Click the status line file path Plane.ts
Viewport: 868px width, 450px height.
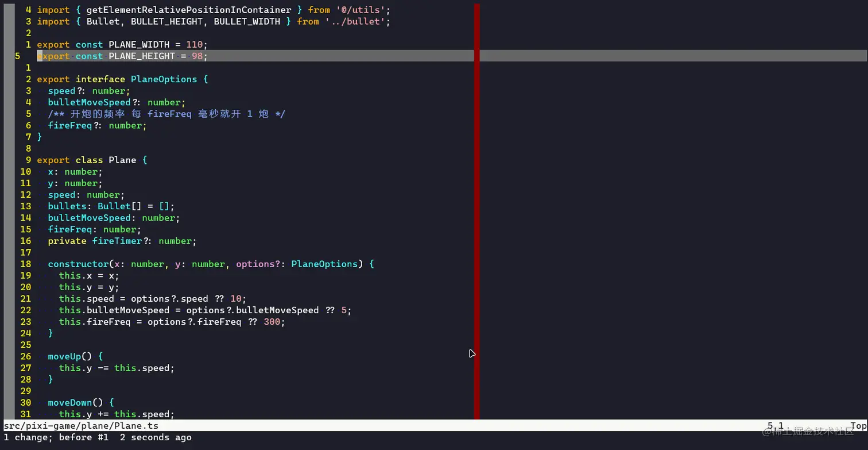pyautogui.click(x=81, y=426)
